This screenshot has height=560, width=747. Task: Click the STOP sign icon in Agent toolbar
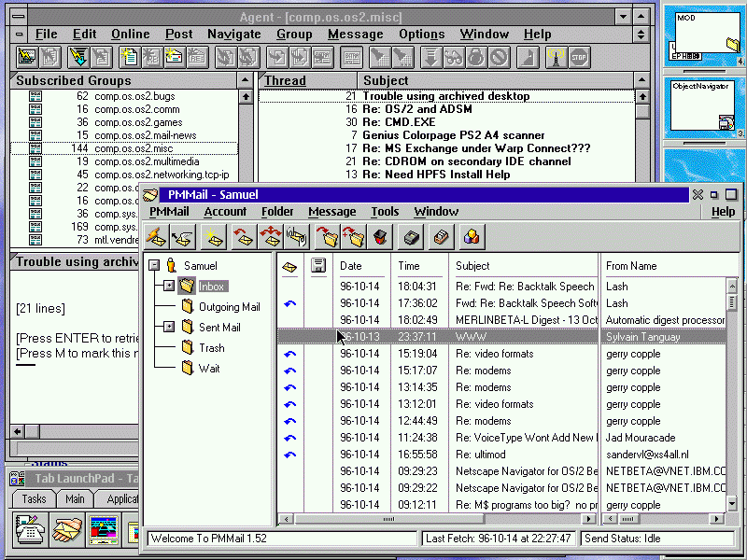tap(579, 58)
